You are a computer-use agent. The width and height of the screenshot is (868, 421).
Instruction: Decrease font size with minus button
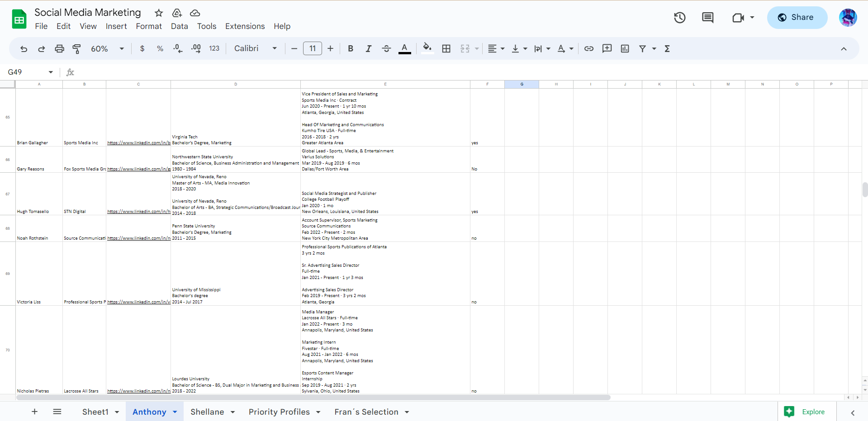click(x=294, y=49)
